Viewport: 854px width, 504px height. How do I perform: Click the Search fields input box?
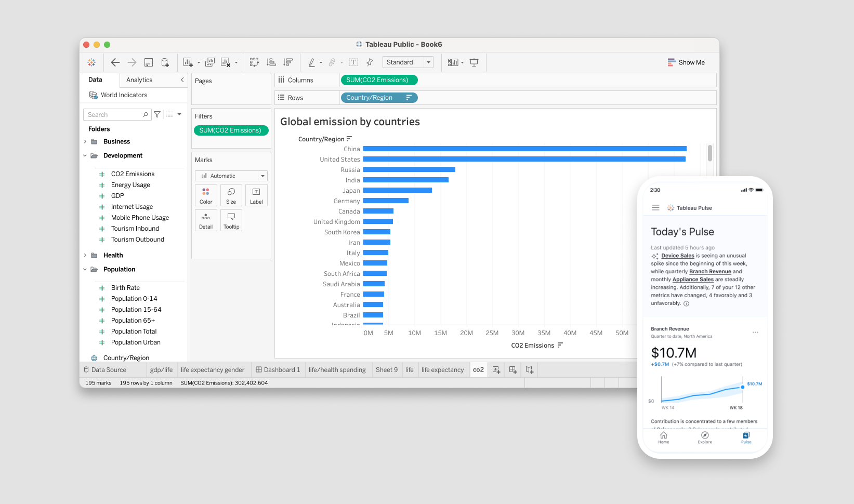pos(117,115)
